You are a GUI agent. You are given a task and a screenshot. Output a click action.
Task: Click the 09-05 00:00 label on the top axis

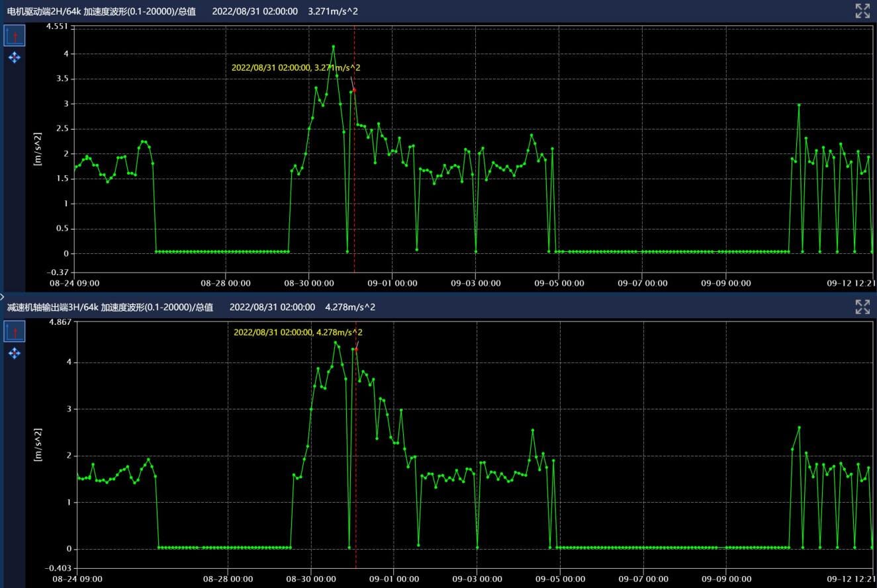pos(559,283)
